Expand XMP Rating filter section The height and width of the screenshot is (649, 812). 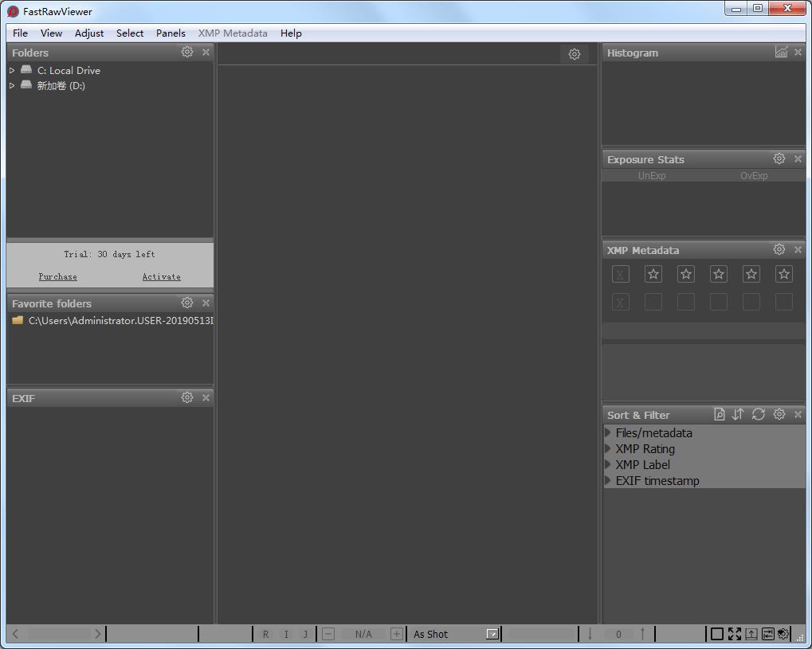click(x=608, y=448)
